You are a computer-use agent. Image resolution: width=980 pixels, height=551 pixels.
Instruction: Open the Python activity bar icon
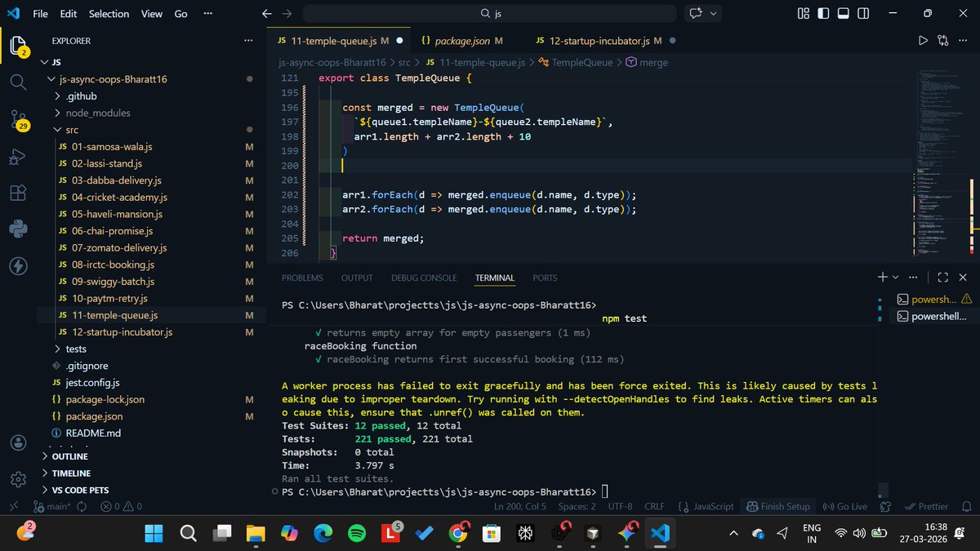click(x=18, y=229)
